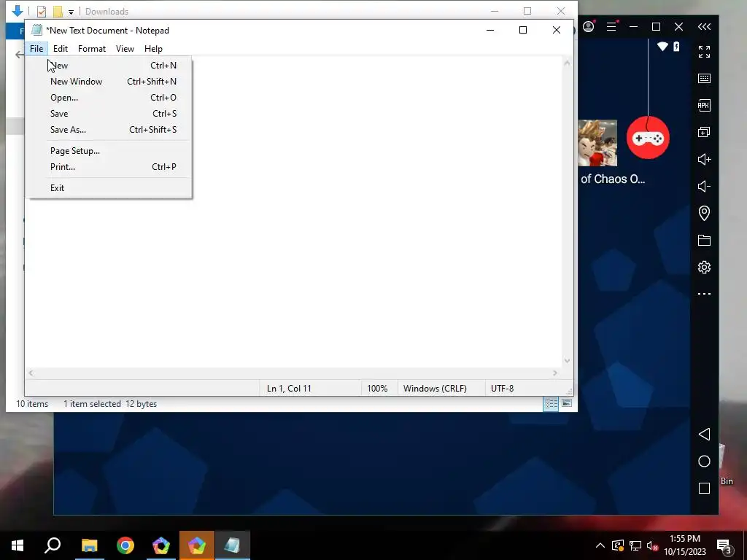Open the notification center icon
The height and width of the screenshot is (560, 747).
pyautogui.click(x=724, y=545)
